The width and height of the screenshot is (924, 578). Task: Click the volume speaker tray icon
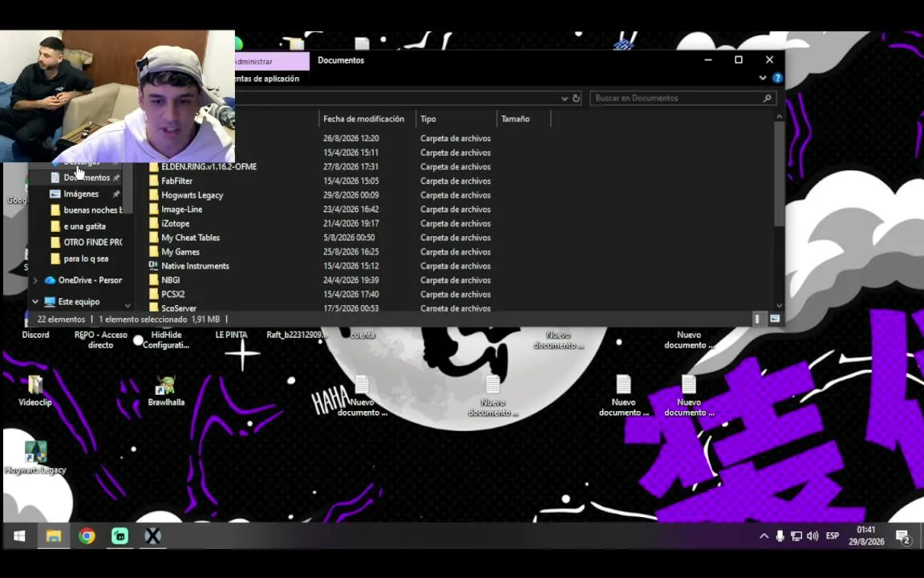tap(813, 536)
